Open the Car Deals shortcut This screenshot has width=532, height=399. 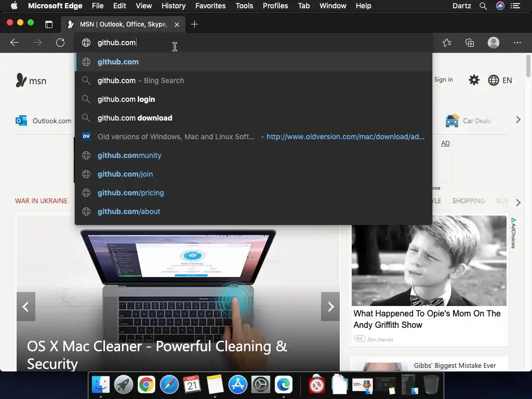468,121
